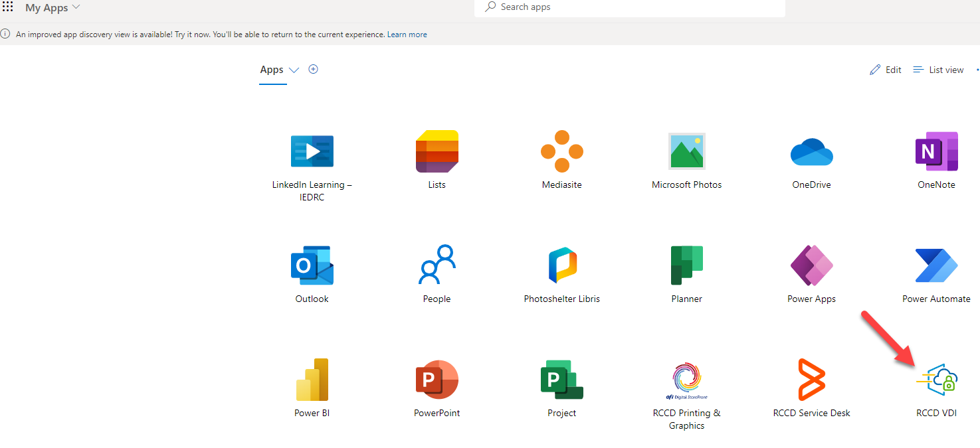Click the info icon in the banner

click(5, 34)
